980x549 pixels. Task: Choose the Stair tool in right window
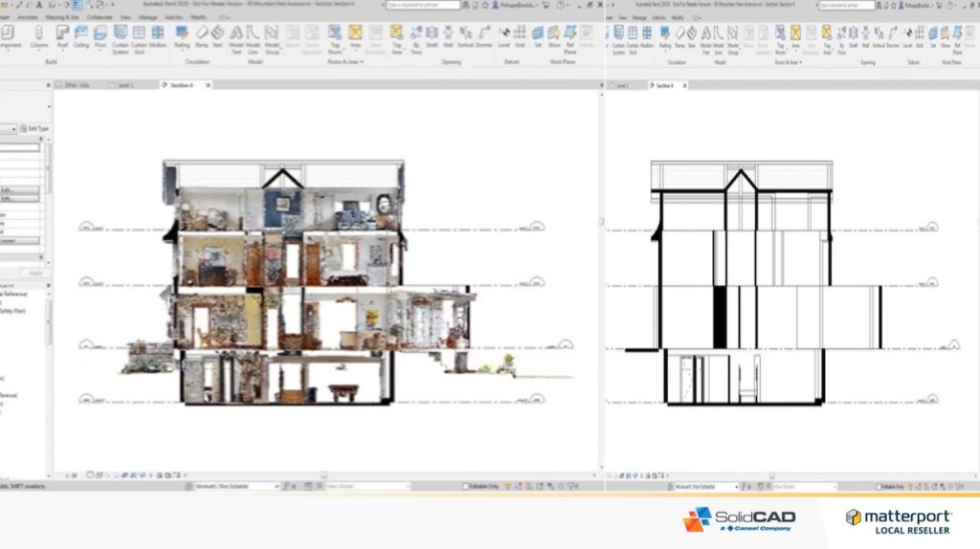691,36
